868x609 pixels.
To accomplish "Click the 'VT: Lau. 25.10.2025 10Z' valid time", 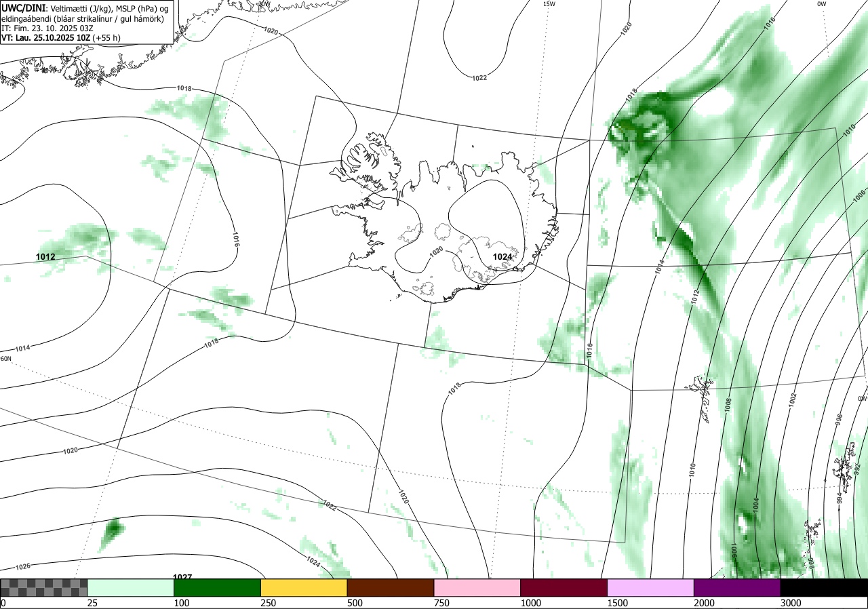I will [60, 37].
